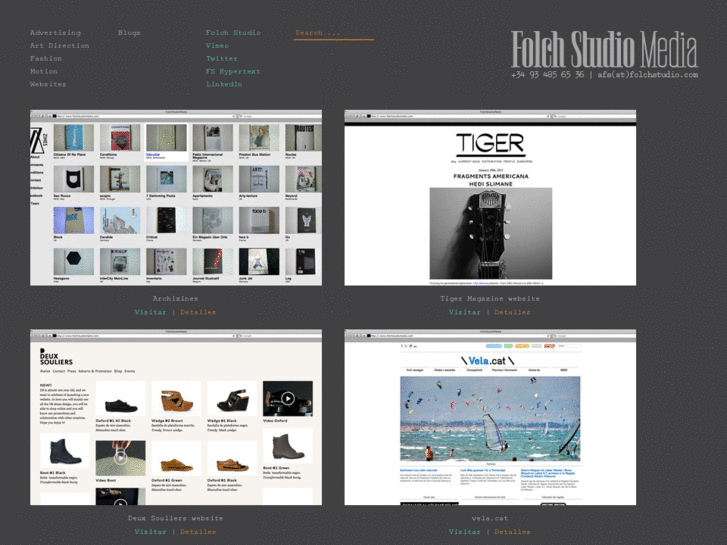The height and width of the screenshot is (545, 727).
Task: Open the Deux Souliers website thumbnail
Action: (176, 417)
